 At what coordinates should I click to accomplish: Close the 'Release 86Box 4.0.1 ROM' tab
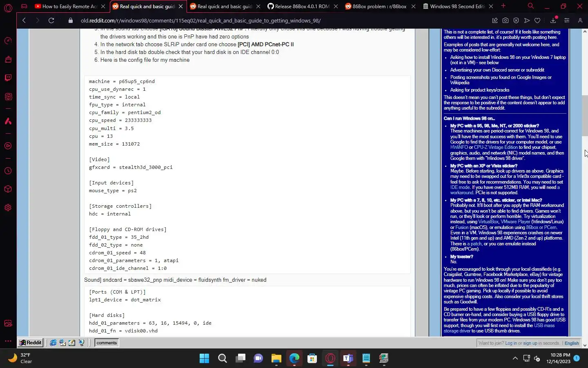(x=336, y=7)
